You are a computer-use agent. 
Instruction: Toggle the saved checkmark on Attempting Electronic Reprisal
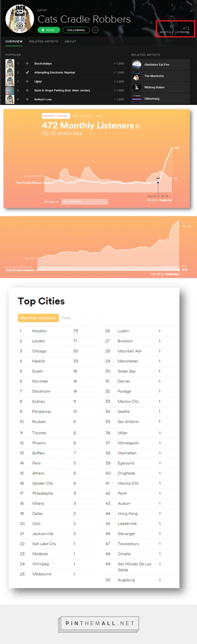pyautogui.click(x=27, y=72)
